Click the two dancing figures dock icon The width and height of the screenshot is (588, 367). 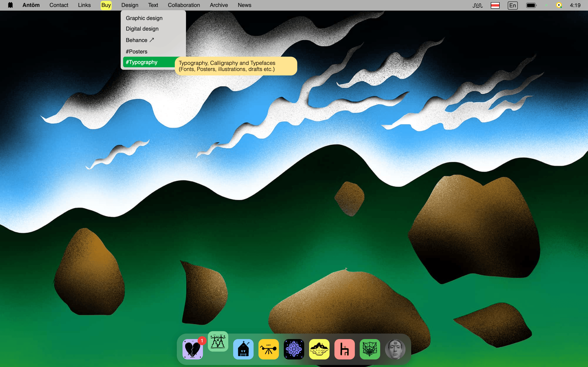[218, 341]
